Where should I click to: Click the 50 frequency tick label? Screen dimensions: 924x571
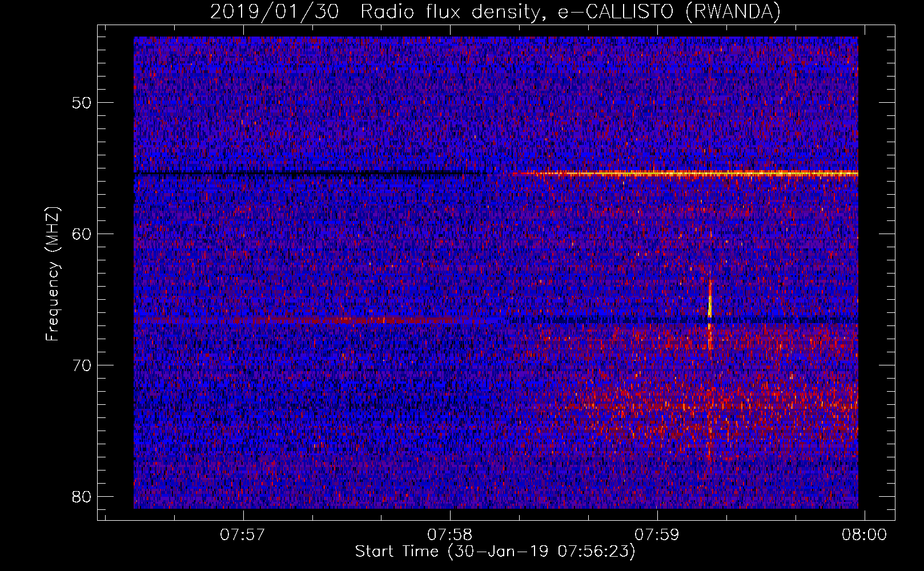tap(82, 103)
